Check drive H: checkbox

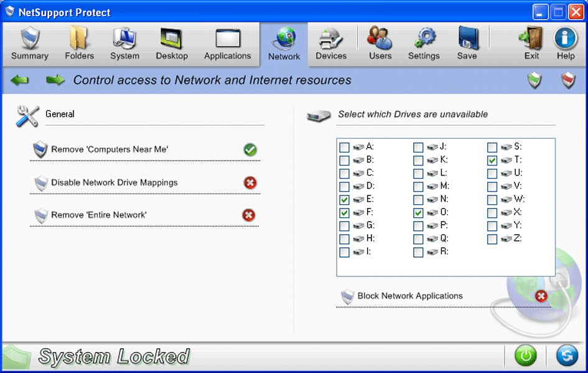344,239
